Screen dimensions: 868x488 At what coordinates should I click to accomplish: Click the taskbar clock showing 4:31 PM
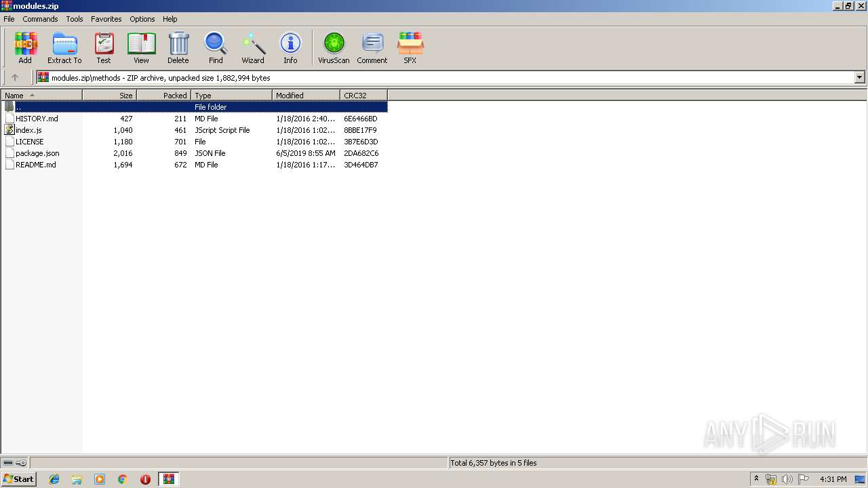pyautogui.click(x=833, y=479)
